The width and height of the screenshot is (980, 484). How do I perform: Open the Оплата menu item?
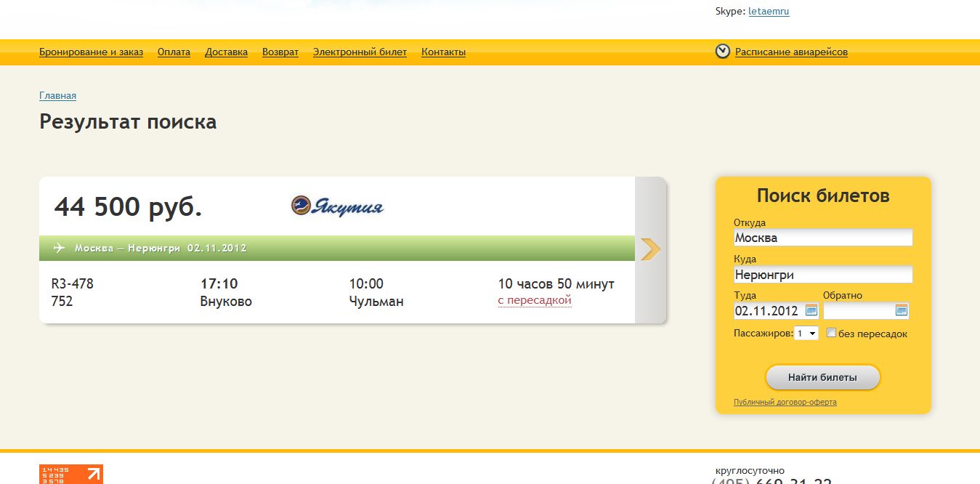[x=174, y=52]
